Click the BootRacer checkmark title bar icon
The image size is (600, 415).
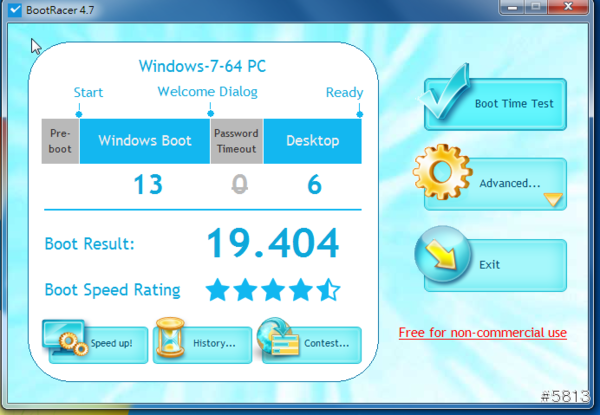coord(15,9)
